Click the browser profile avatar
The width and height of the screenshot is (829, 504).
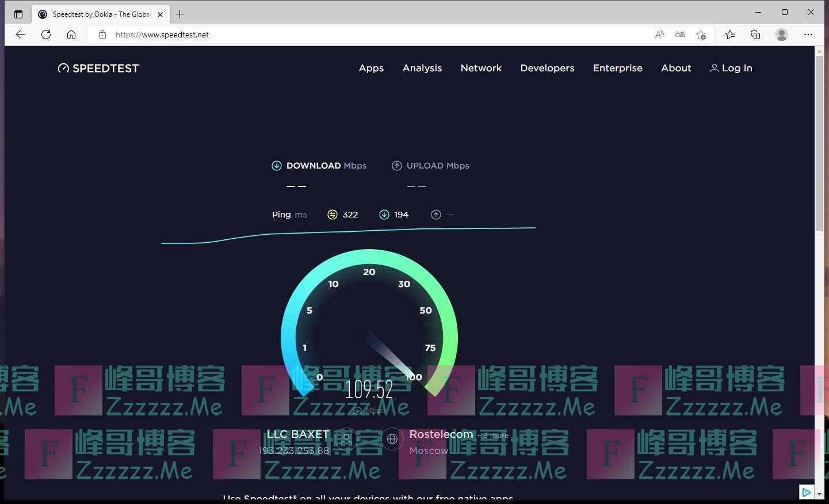pyautogui.click(x=781, y=35)
